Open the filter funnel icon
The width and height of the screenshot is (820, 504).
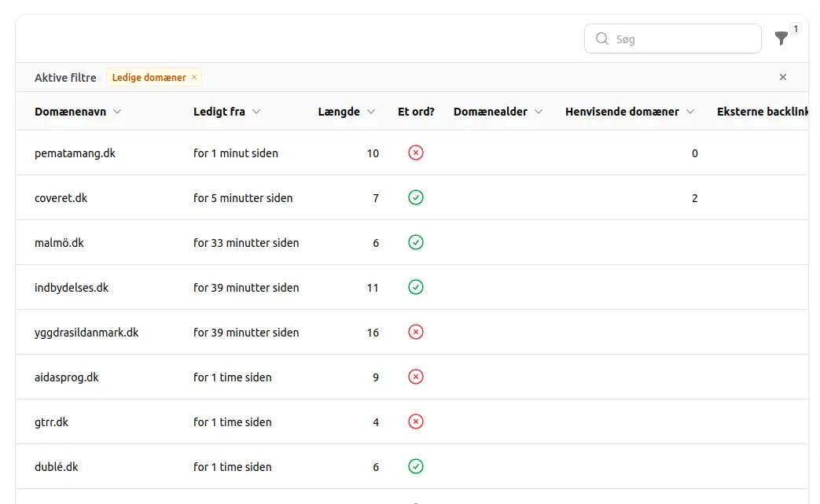(x=781, y=39)
